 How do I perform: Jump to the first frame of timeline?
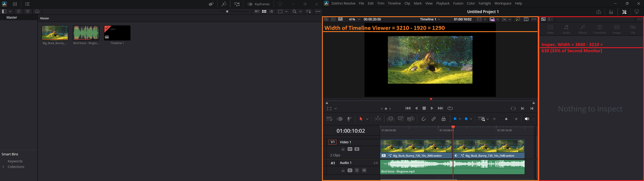408,108
